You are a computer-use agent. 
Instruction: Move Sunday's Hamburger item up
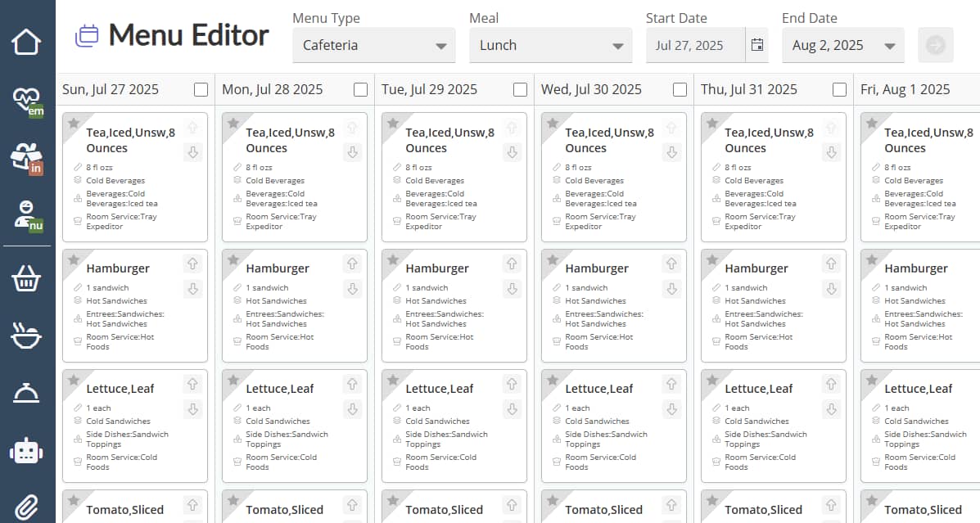(192, 264)
